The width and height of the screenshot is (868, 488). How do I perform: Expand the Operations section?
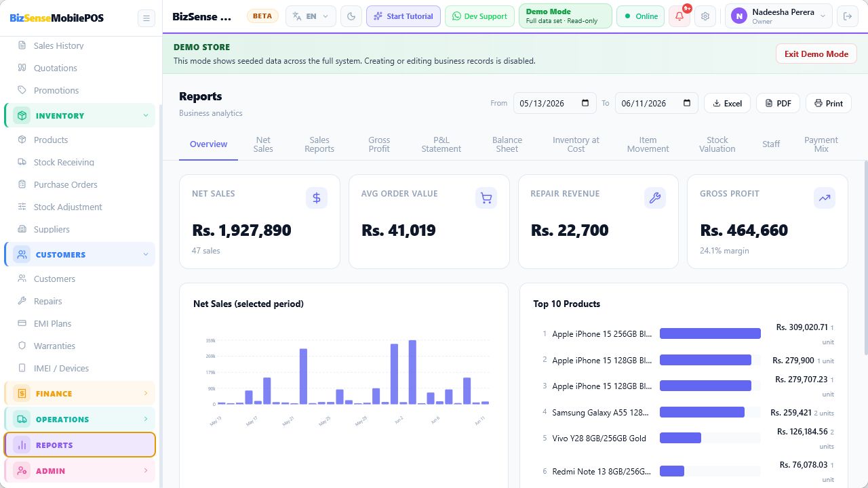[80, 420]
